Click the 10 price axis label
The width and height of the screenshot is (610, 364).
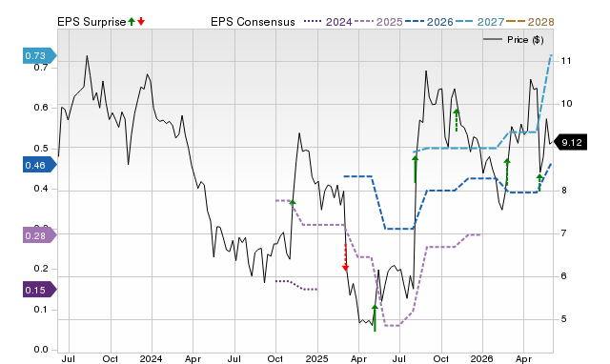coord(566,104)
